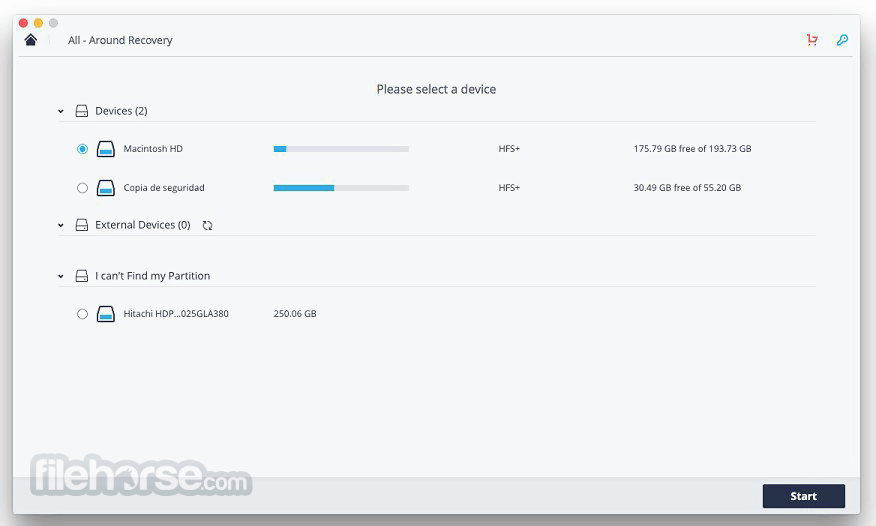The image size is (876, 526).
Task: Click the Hitachi HDP drive icon
Action: pos(106,314)
